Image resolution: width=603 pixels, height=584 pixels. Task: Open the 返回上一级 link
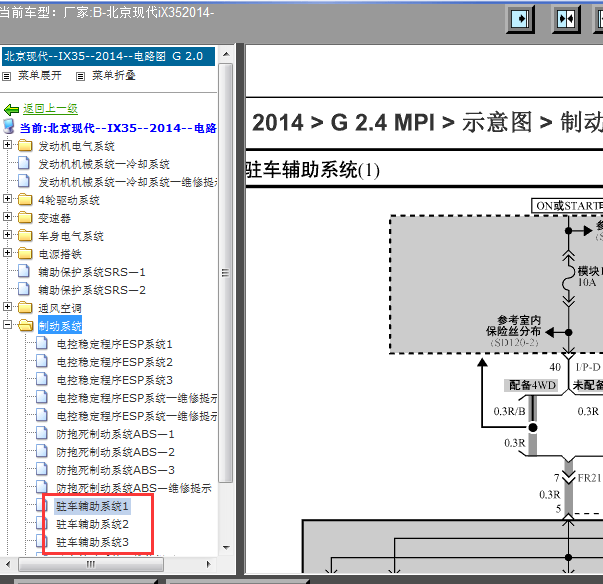click(50, 109)
